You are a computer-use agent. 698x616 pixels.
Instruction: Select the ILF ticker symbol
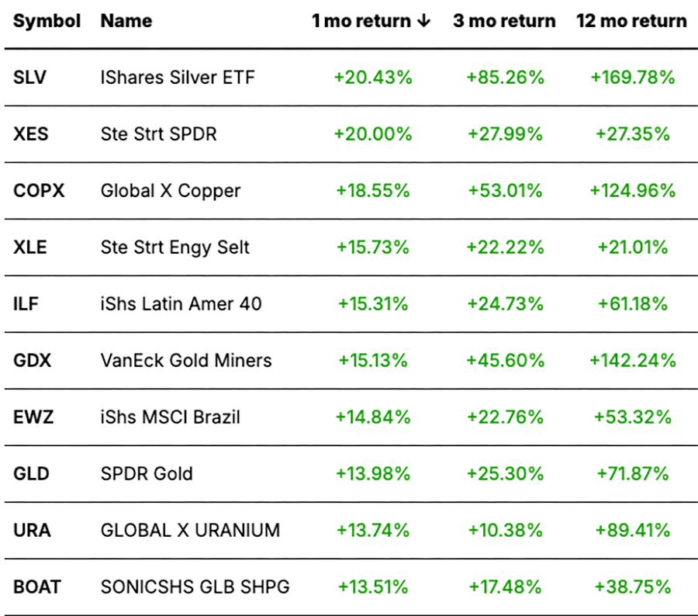point(26,304)
